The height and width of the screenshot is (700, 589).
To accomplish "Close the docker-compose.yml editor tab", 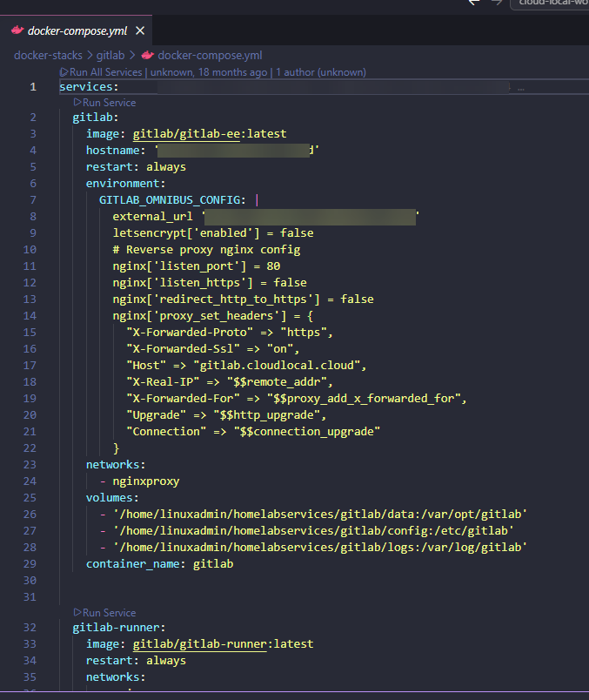I will 140,30.
